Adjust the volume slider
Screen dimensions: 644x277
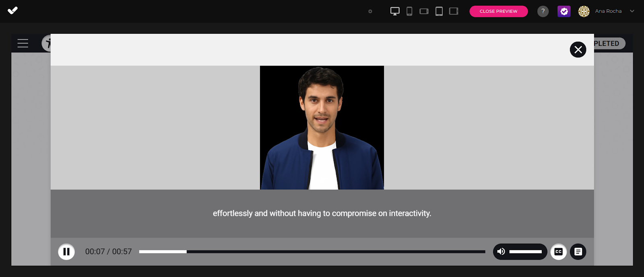click(x=525, y=252)
